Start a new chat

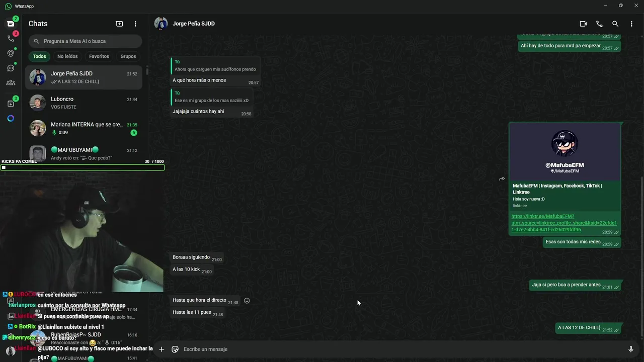[x=119, y=24]
